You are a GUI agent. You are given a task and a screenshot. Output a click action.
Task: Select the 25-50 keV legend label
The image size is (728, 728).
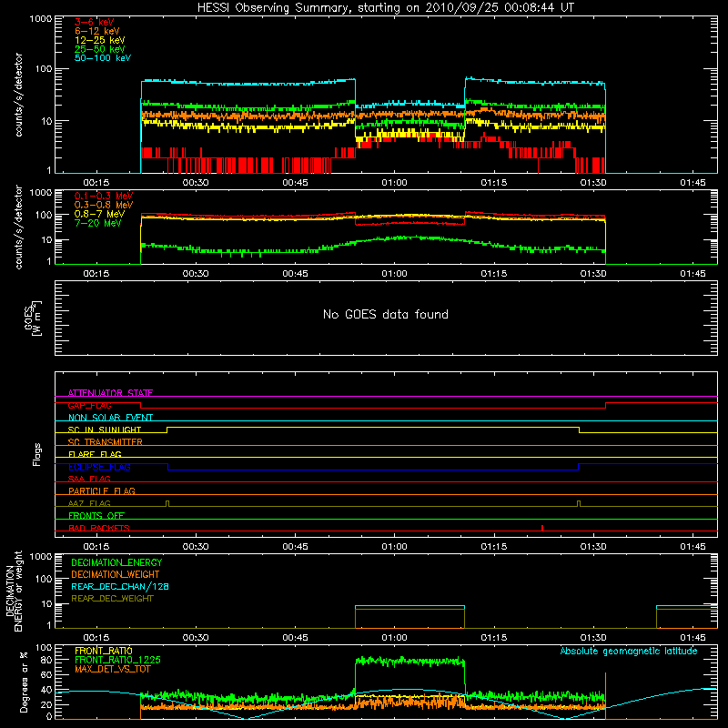(99, 49)
